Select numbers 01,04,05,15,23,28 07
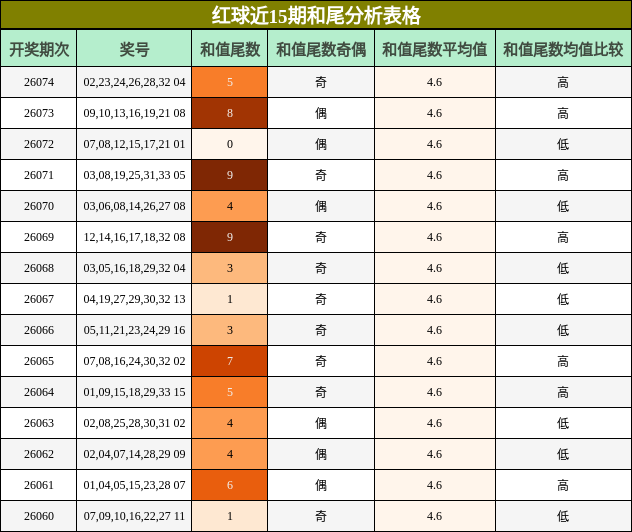Screen dimensions: 632x532 click(x=134, y=486)
